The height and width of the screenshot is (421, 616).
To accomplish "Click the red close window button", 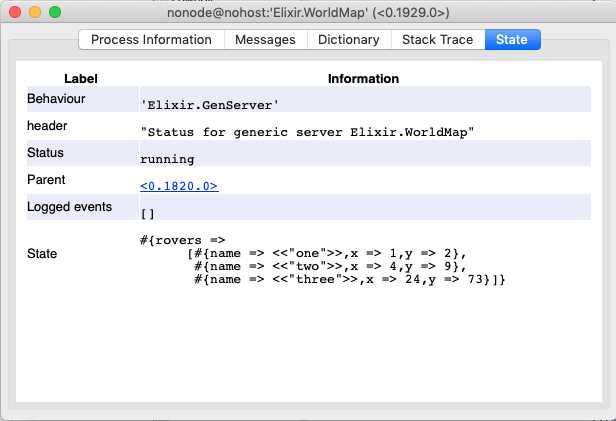I will click(15, 12).
